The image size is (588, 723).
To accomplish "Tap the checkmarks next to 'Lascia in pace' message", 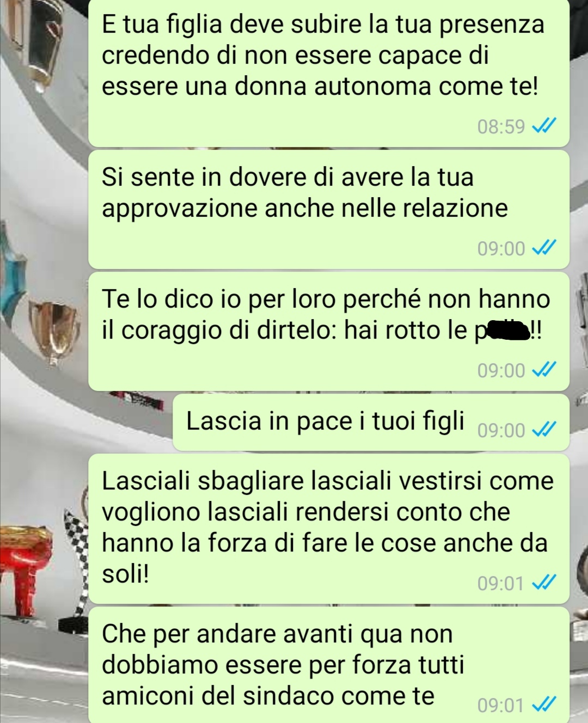I will click(x=543, y=430).
